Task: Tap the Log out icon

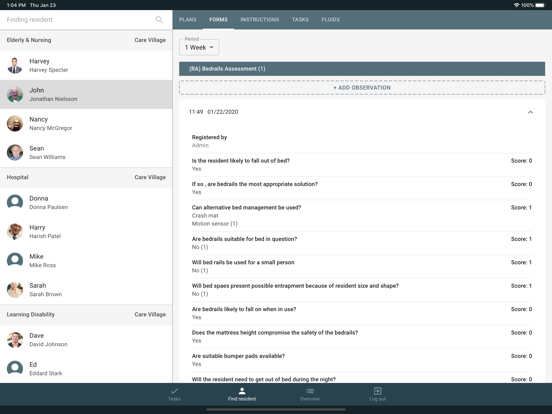Action: pyautogui.click(x=377, y=391)
